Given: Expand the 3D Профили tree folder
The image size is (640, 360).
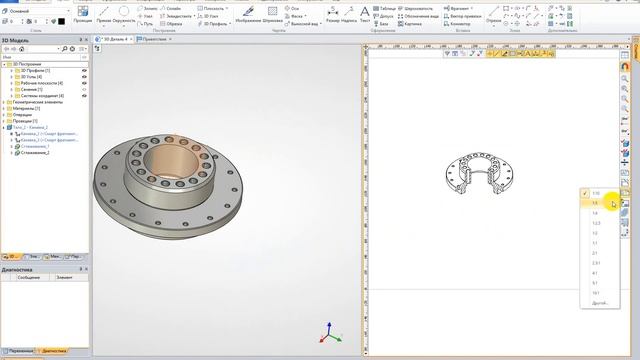Looking at the screenshot, I should [x=11, y=71].
